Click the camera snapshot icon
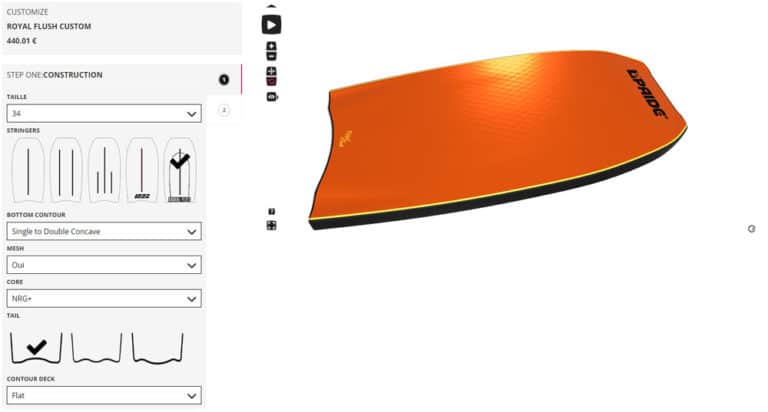Image resolution: width=768 pixels, height=412 pixels. (x=271, y=97)
